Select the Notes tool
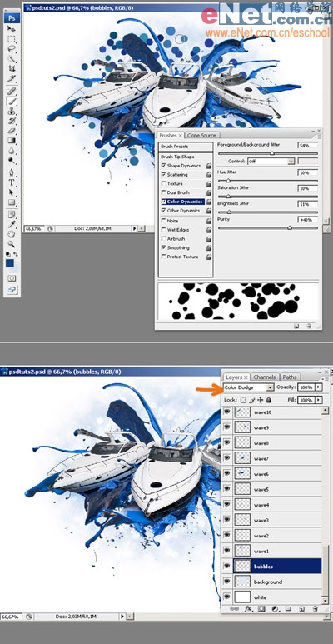The width and height of the screenshot is (333, 644). (12, 214)
